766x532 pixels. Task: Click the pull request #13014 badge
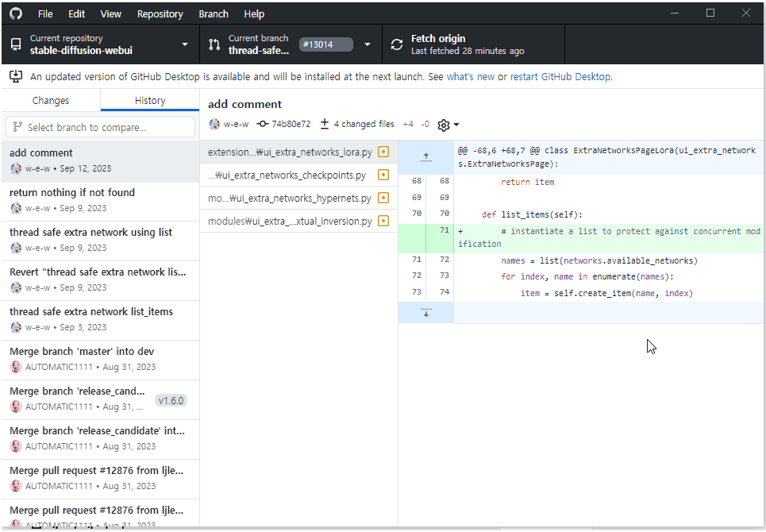[325, 44]
